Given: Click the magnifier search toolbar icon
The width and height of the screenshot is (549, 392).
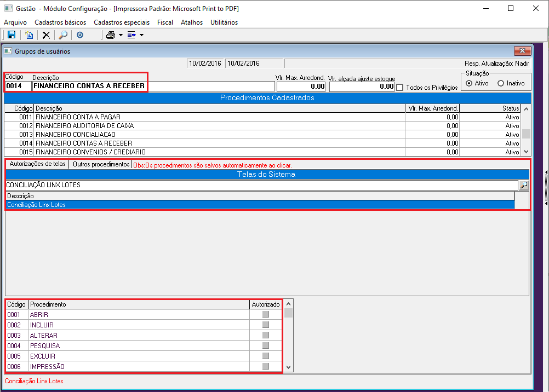Looking at the screenshot, I should 63,35.
